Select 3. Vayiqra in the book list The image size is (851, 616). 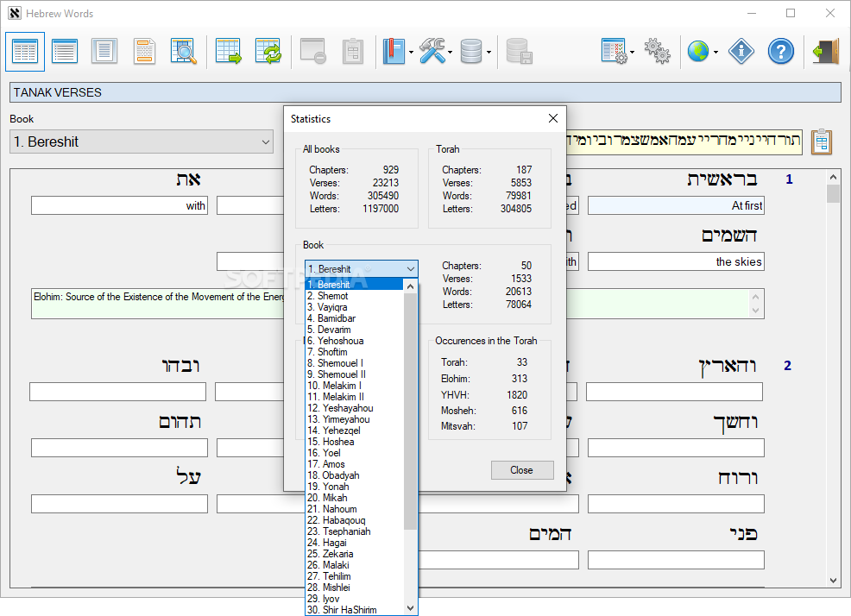point(355,307)
